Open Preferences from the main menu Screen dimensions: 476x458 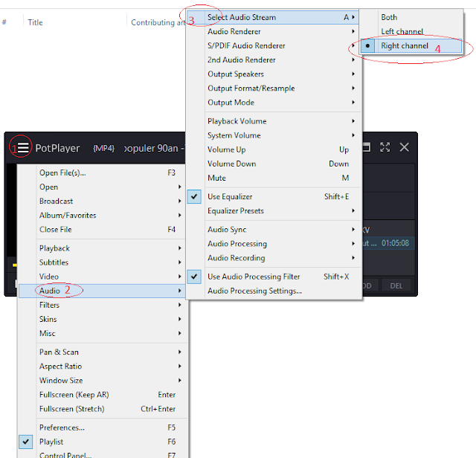[103, 428]
